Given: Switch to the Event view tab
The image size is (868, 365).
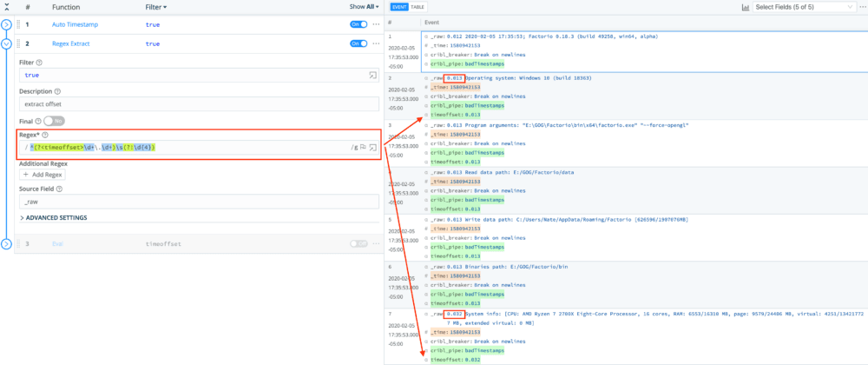Looking at the screenshot, I should click(401, 7).
